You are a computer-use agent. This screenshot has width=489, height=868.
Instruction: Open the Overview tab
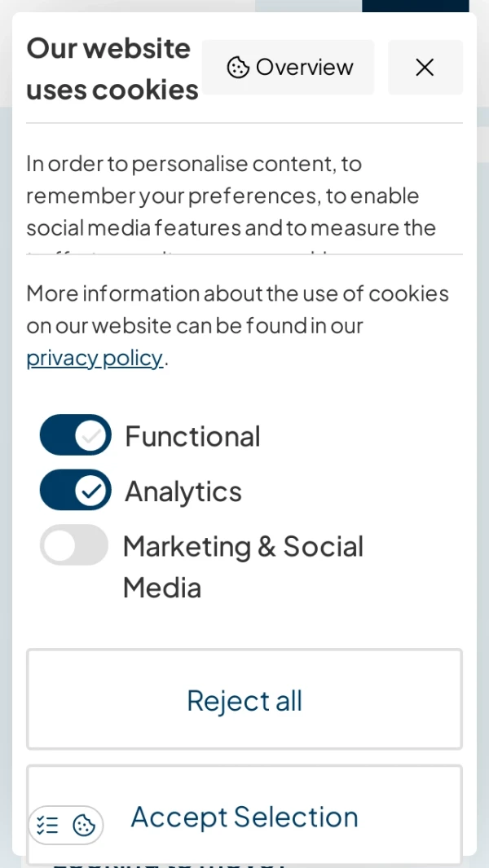click(289, 67)
